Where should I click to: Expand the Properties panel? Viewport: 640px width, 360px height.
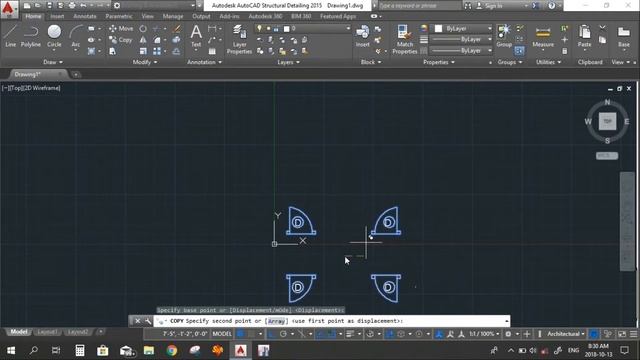click(439, 62)
